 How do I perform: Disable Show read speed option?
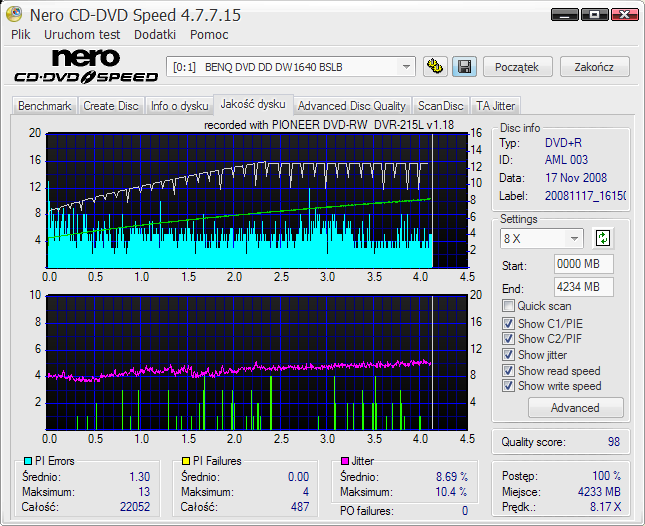point(508,371)
